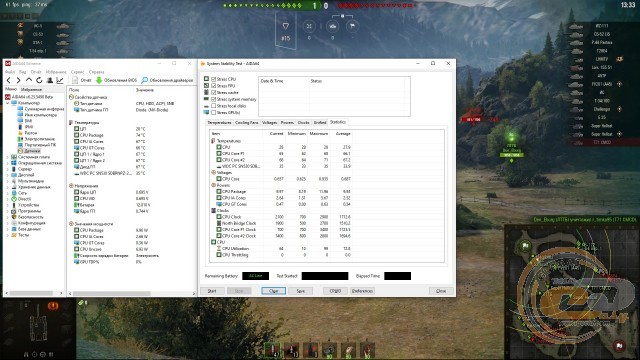Click the CPUID button

[x=335, y=291]
